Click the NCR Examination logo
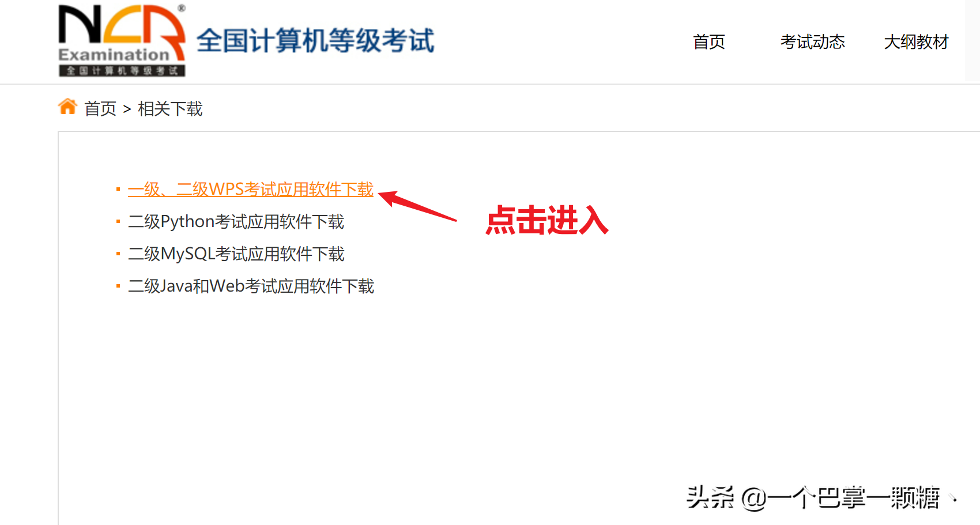980x525 pixels. 122,40
